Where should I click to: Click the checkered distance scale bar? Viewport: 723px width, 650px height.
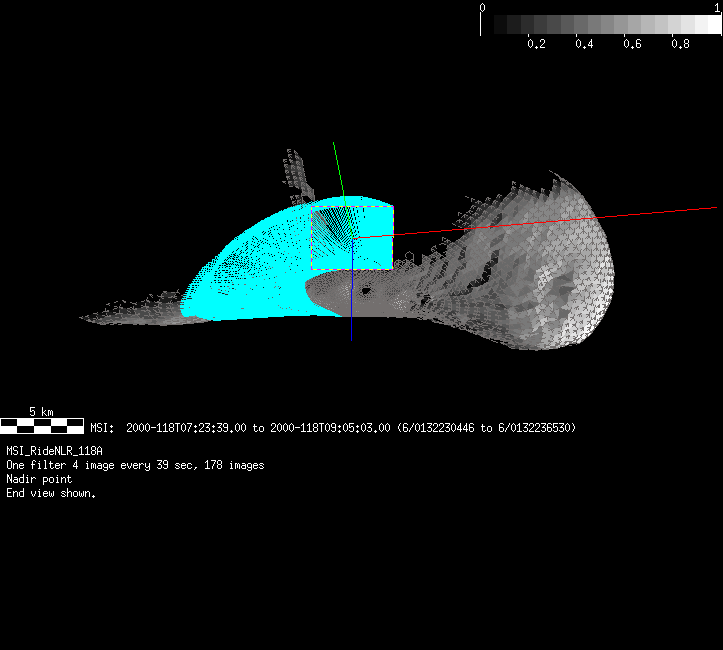pyautogui.click(x=42, y=425)
